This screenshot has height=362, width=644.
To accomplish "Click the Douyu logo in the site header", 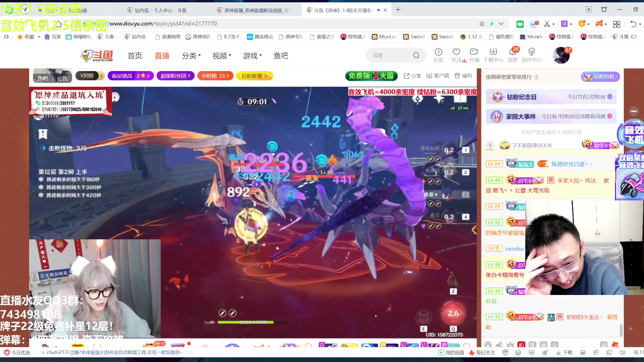I will pyautogui.click(x=97, y=56).
